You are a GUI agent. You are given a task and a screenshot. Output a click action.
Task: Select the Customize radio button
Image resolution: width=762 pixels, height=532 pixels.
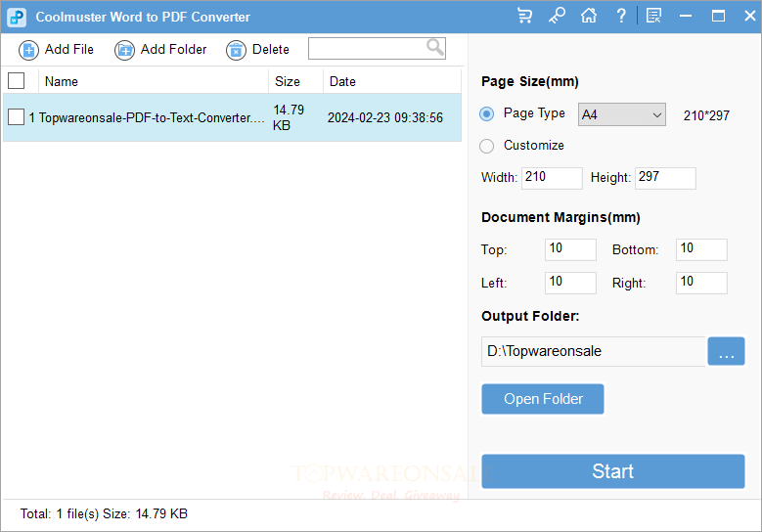(x=486, y=146)
